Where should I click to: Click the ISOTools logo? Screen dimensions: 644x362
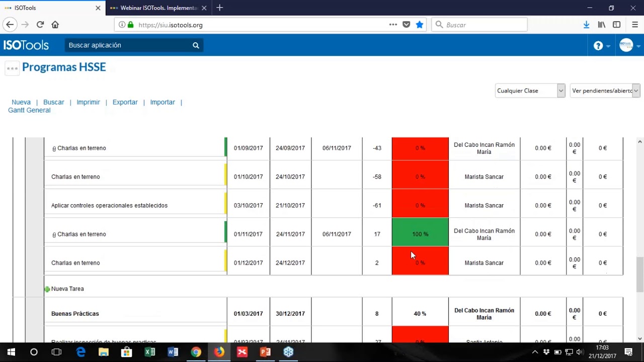coord(26,45)
